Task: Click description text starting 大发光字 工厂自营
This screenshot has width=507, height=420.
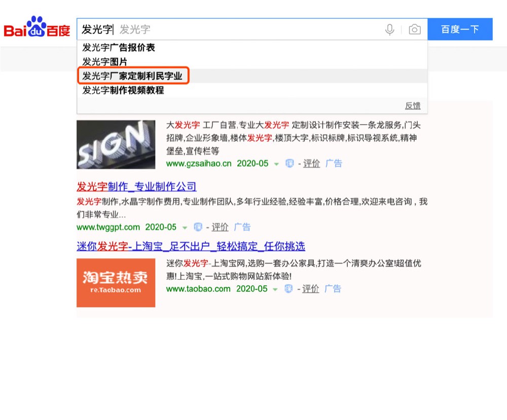Action: 294,138
